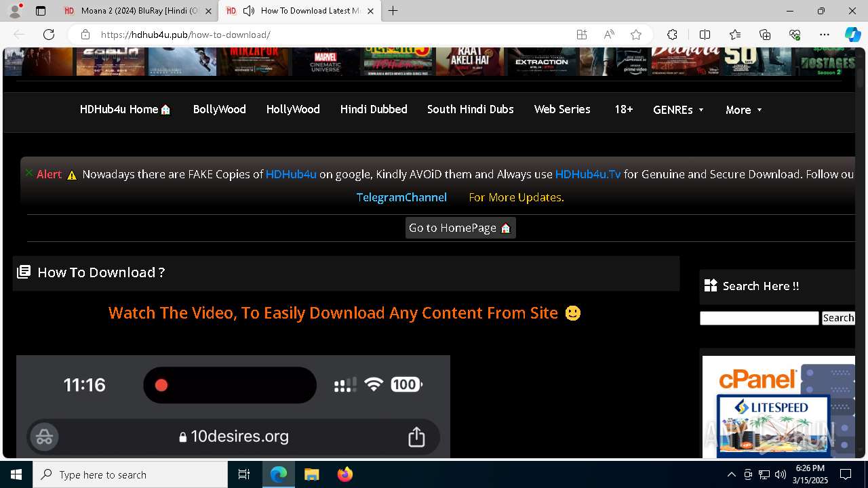Open Browser essentials heart icon
Viewport: 868px width, 488px height.
(795, 35)
